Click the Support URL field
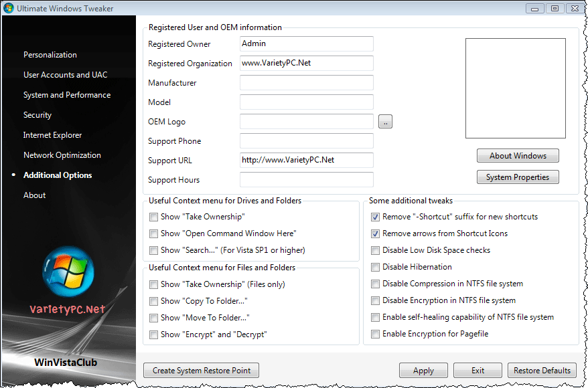Screen dimensions: 588x388 [x=306, y=161]
